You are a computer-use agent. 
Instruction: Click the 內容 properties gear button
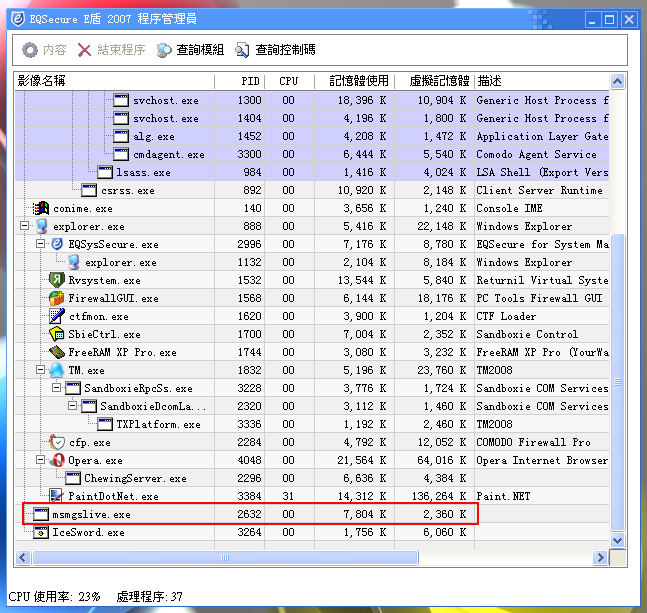(x=44, y=50)
